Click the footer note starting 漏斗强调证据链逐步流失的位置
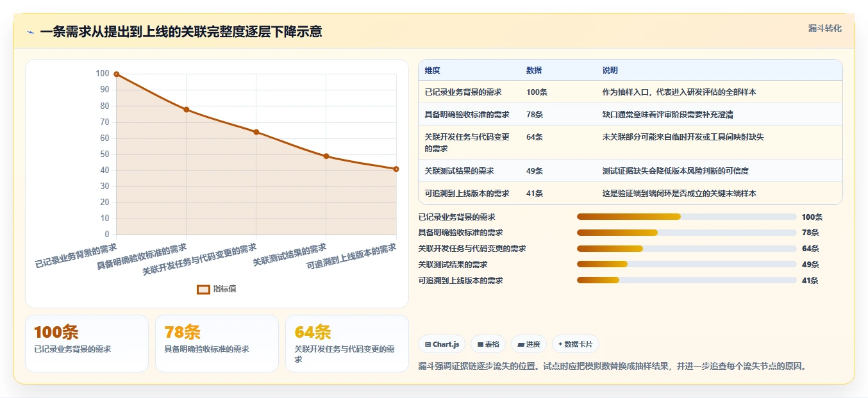868x398 pixels. 612,367
